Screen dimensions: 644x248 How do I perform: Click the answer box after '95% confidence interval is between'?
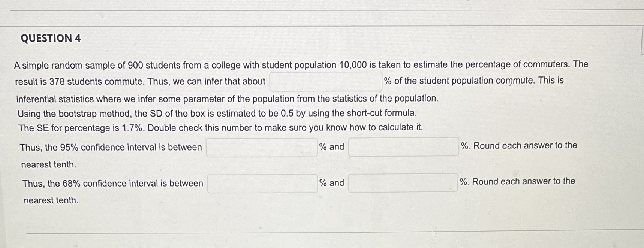click(261, 148)
